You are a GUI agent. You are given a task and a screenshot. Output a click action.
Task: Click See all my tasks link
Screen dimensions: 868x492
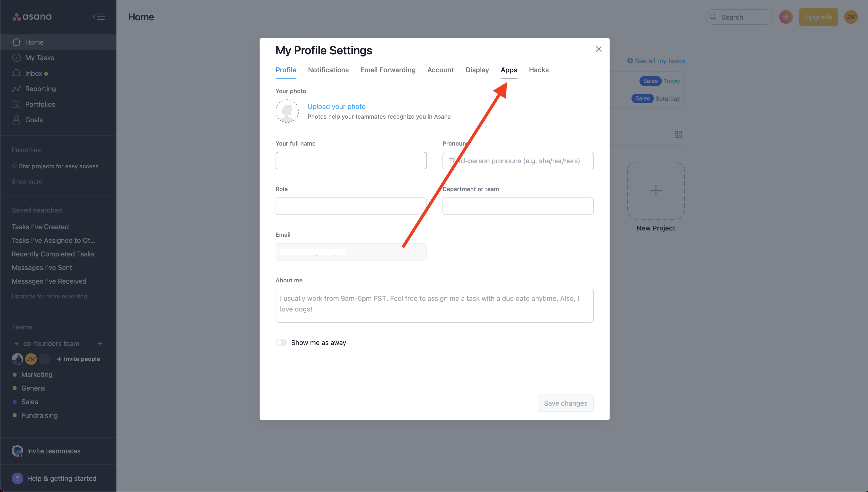(660, 61)
